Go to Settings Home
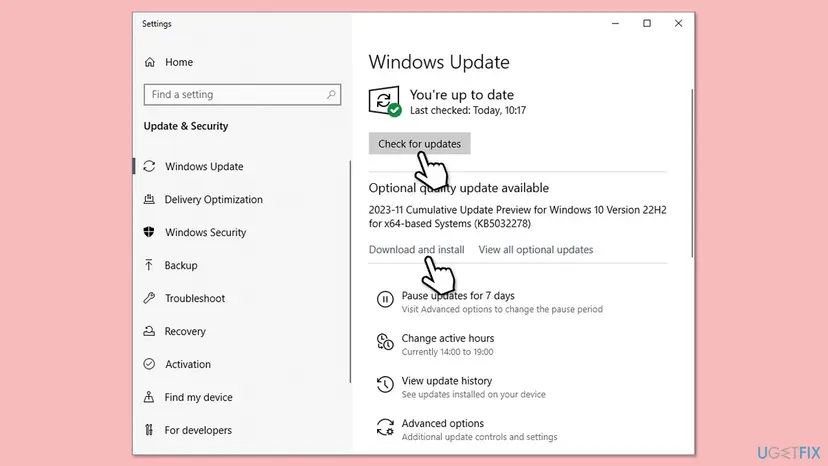The image size is (828, 466). click(178, 62)
